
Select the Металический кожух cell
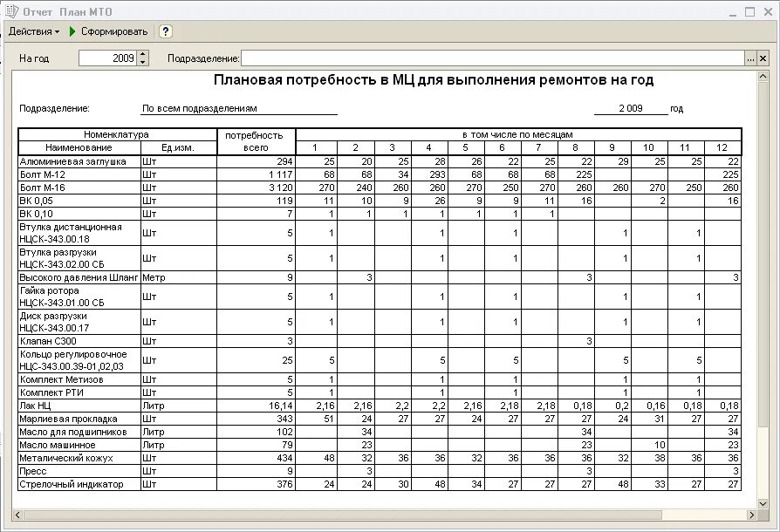79,458
